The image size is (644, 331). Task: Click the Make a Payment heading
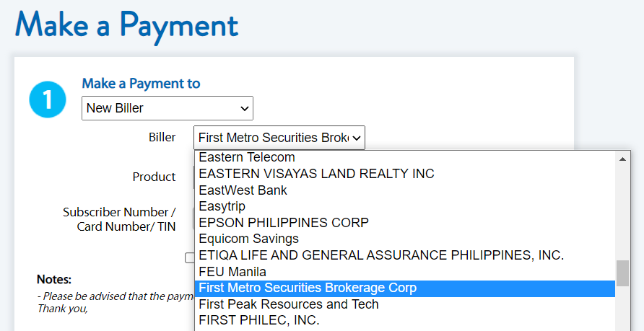tap(126, 25)
